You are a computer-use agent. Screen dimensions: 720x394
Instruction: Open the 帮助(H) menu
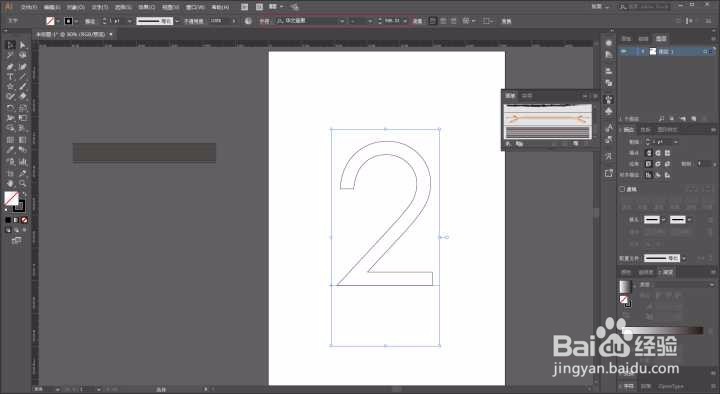220,7
